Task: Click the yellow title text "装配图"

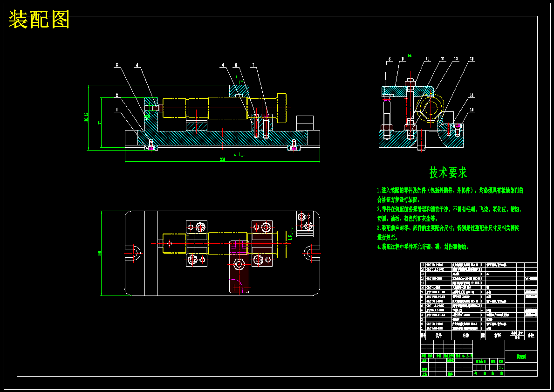Action: coord(39,19)
